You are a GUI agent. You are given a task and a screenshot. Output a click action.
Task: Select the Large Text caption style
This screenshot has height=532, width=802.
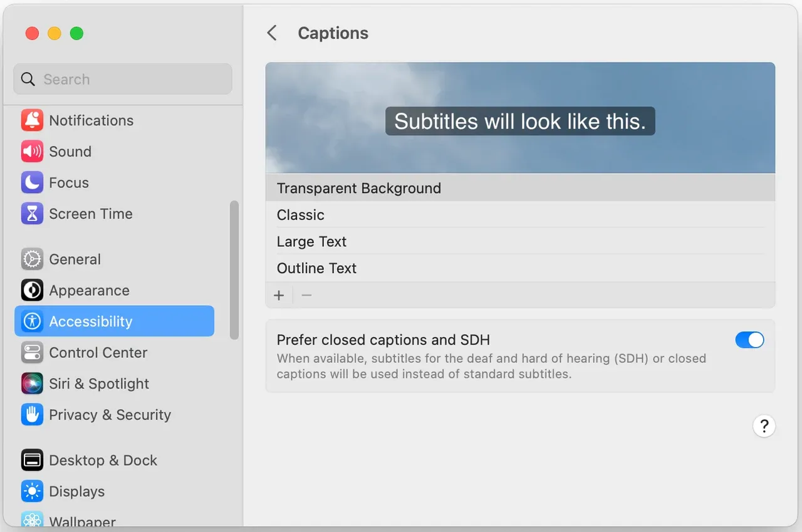click(520, 242)
